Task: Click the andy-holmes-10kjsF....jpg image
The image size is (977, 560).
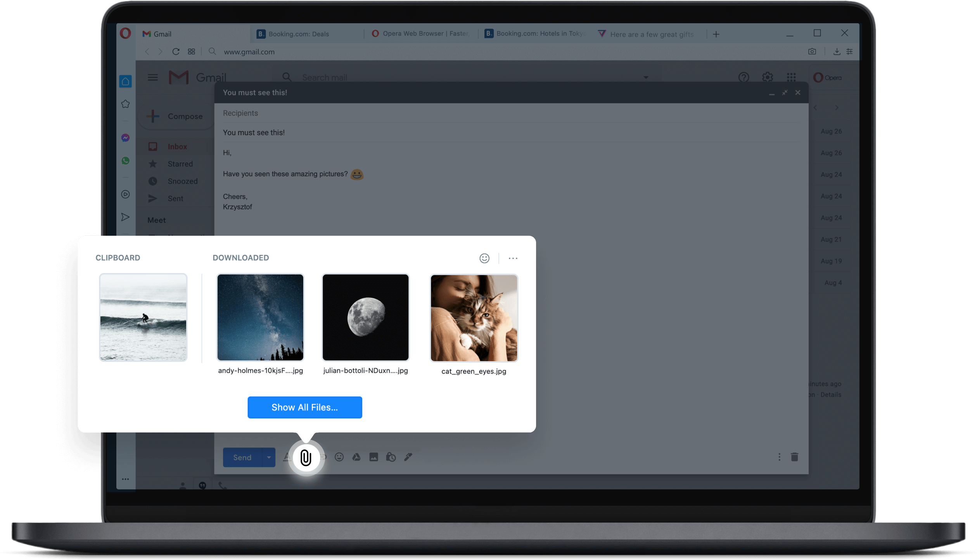Action: (x=260, y=317)
